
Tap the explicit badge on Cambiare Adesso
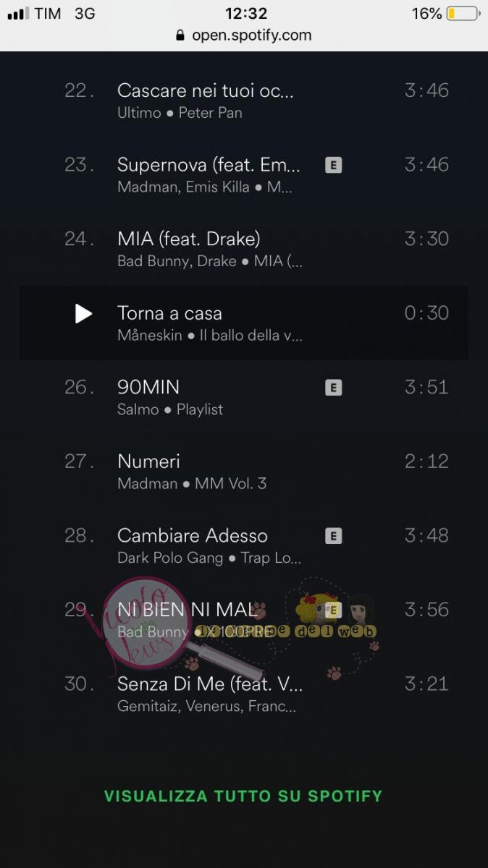tap(333, 536)
